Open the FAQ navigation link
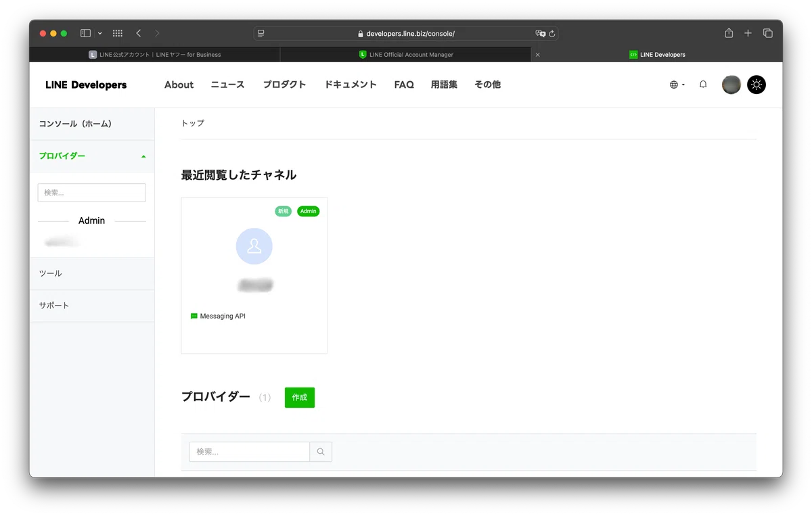The width and height of the screenshot is (812, 516). pyautogui.click(x=404, y=85)
